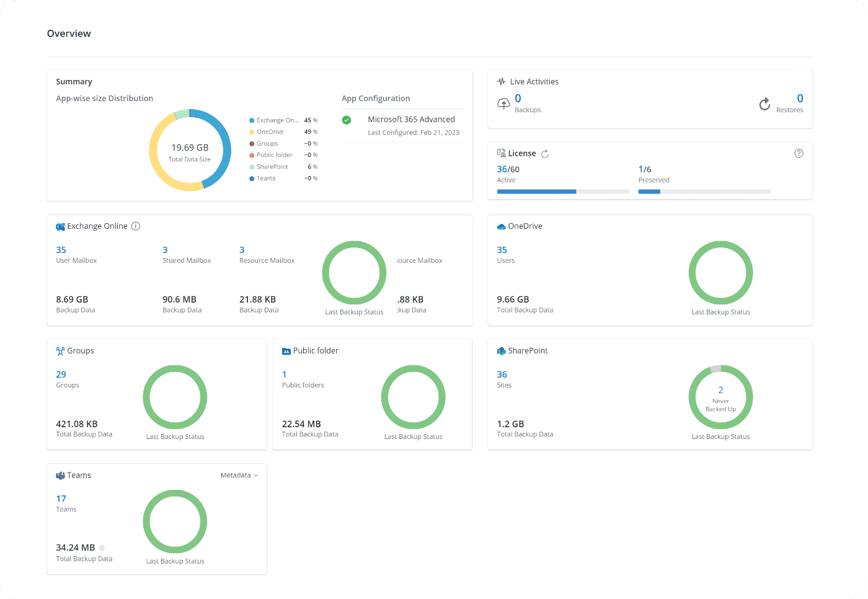Image resolution: width=868 pixels, height=599 pixels.
Task: Open the 36 SharePoint Sites link
Action: [502, 375]
